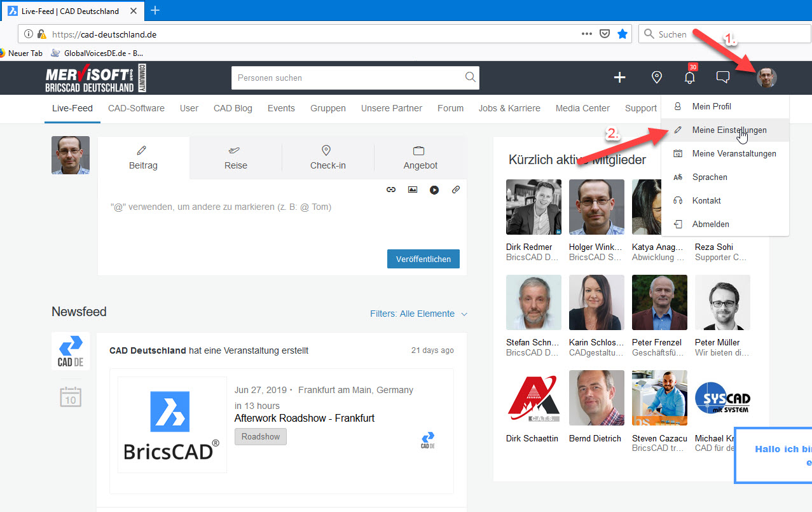The height and width of the screenshot is (512, 812).
Task: Insert video using the play icon
Action: tap(434, 190)
